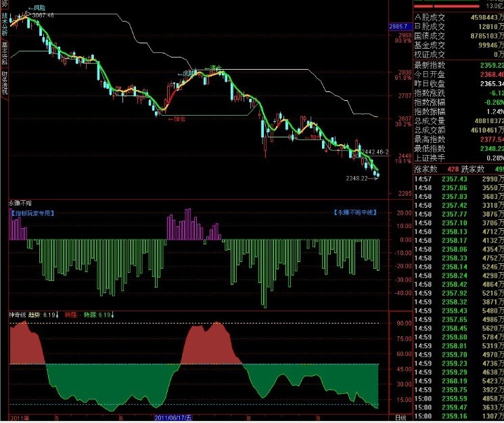This screenshot has width=504, height=423.
Task: Click the 清仓 signal label on chart
Action: click(x=213, y=68)
